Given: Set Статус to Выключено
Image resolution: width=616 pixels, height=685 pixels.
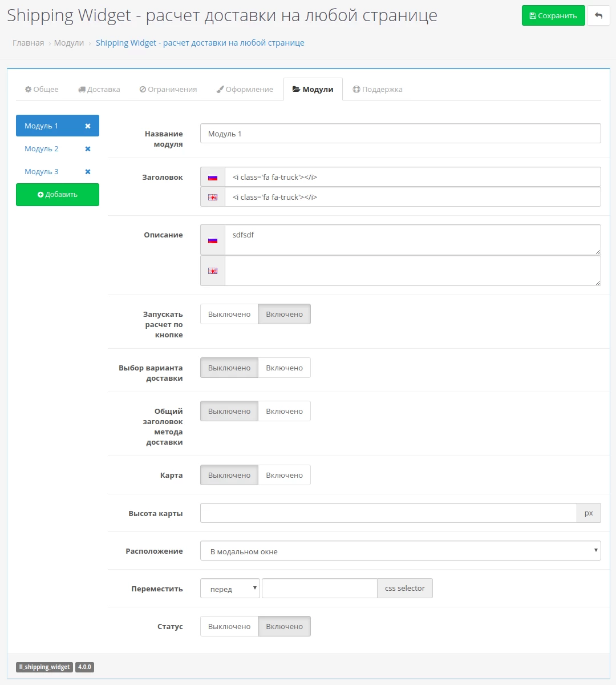Looking at the screenshot, I should point(229,626).
